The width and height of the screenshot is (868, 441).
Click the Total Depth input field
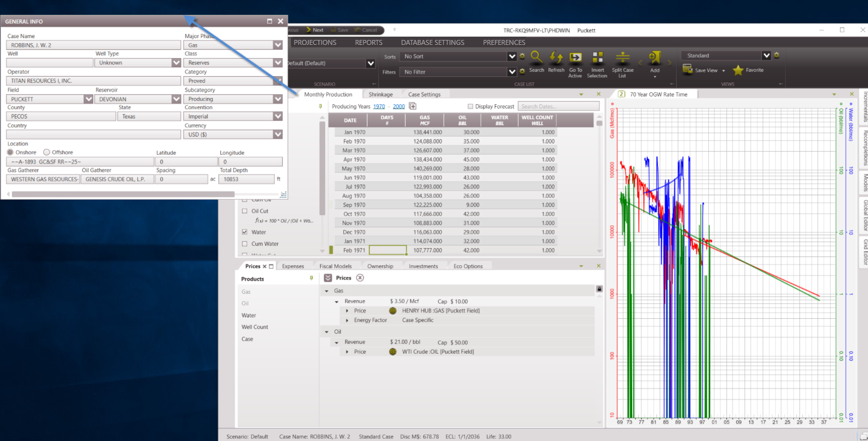[246, 179]
